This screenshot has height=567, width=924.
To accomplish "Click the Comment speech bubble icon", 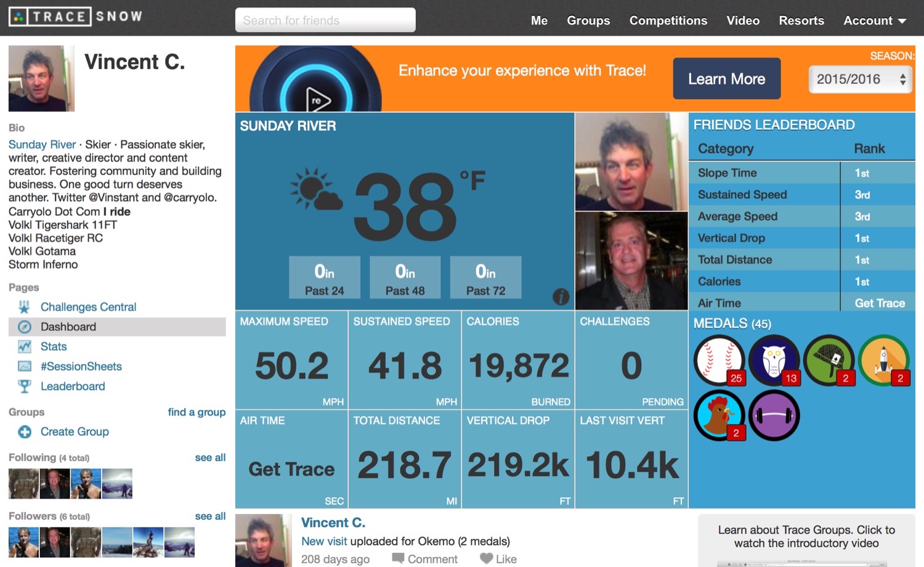I will click(398, 559).
